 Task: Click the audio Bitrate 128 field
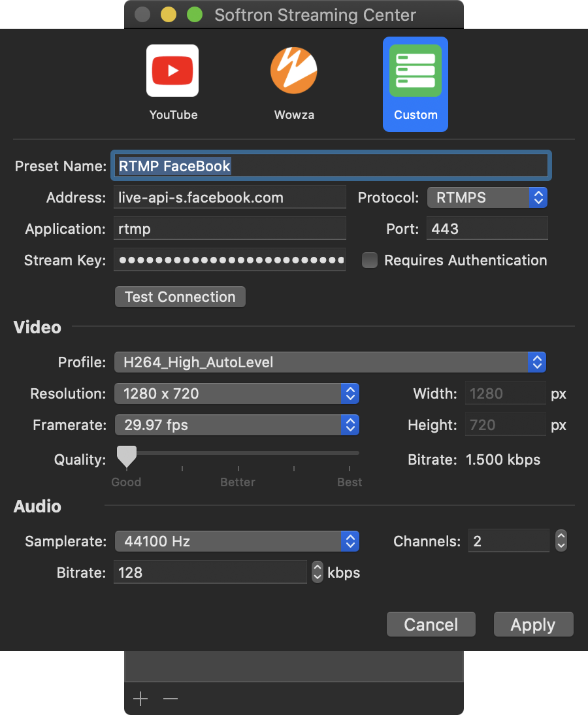pos(210,573)
